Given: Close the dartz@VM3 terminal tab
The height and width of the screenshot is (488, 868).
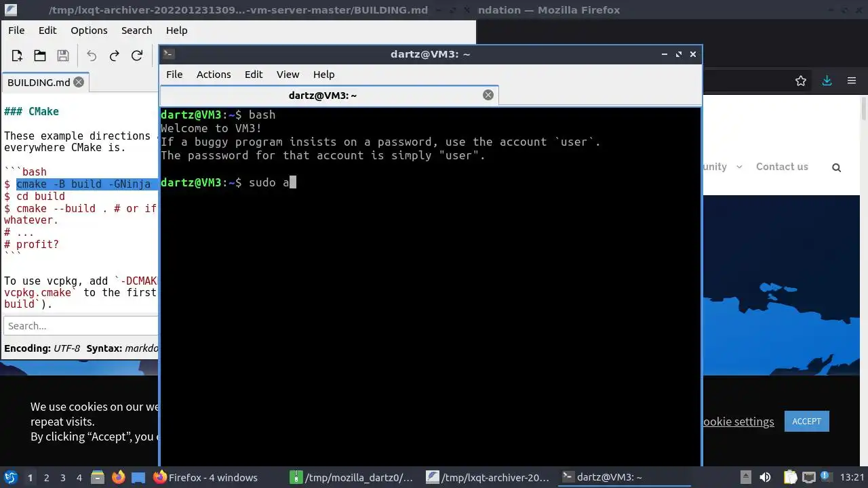Looking at the screenshot, I should point(488,95).
